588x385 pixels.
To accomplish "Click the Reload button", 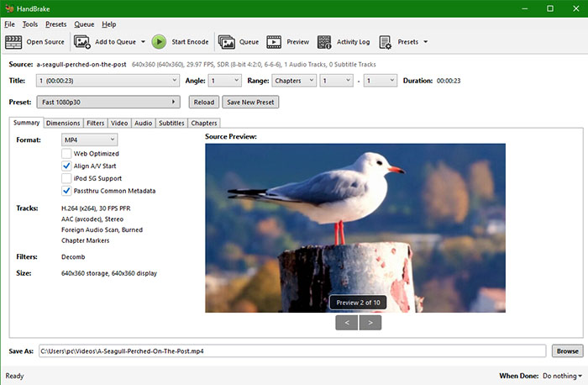I will pyautogui.click(x=204, y=102).
